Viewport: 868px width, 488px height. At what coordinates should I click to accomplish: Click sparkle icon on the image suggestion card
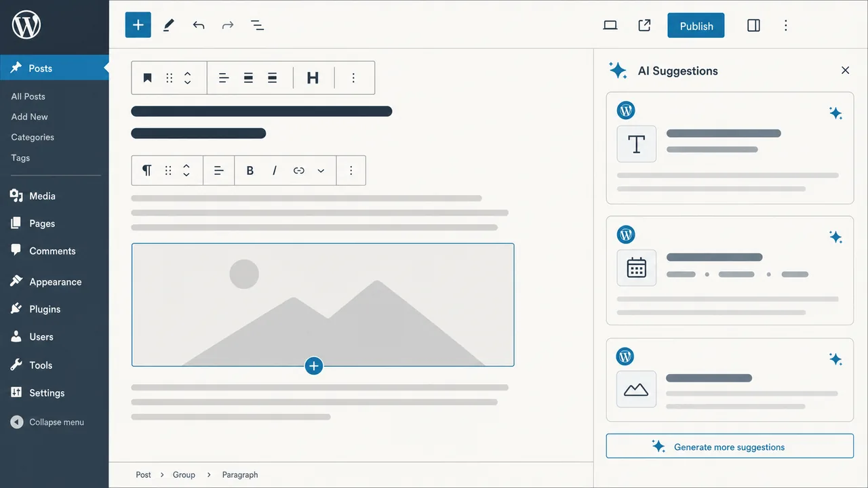pyautogui.click(x=835, y=359)
